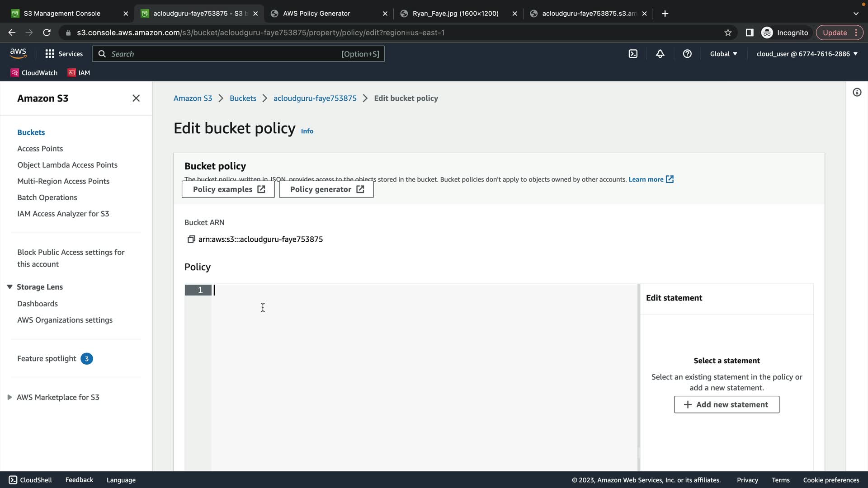
Task: Collapse the Storage Lens section
Action: tap(9, 287)
